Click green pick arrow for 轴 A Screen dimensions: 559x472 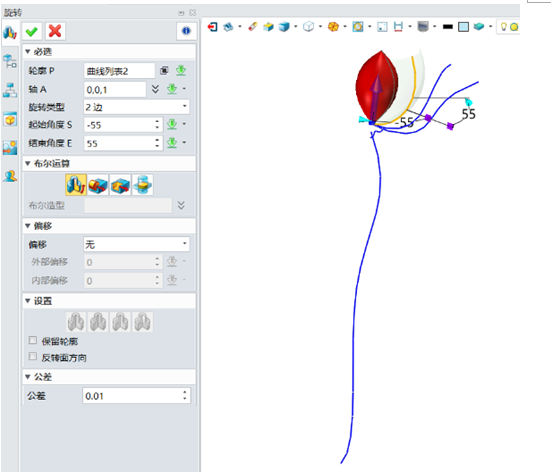point(172,89)
